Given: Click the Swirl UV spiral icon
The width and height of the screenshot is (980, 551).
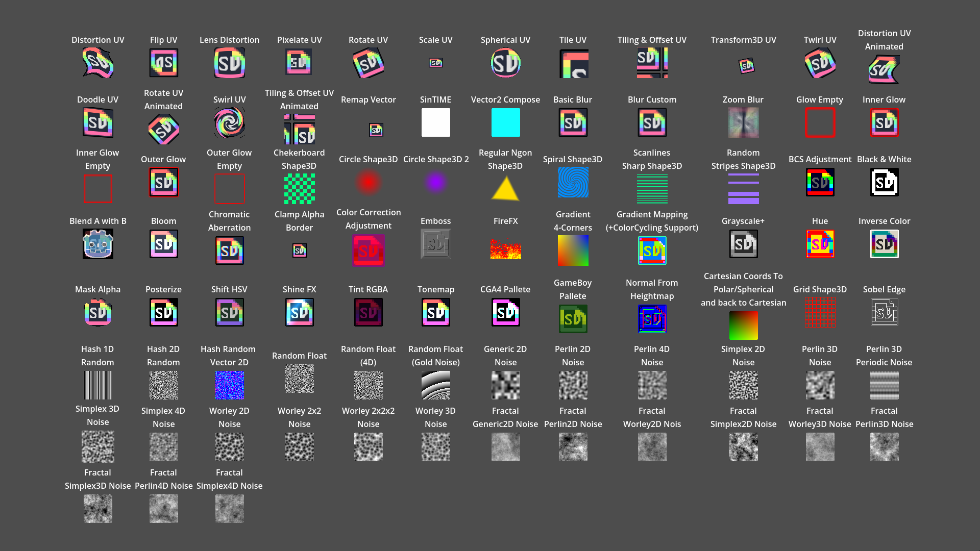Looking at the screenshot, I should [x=229, y=122].
